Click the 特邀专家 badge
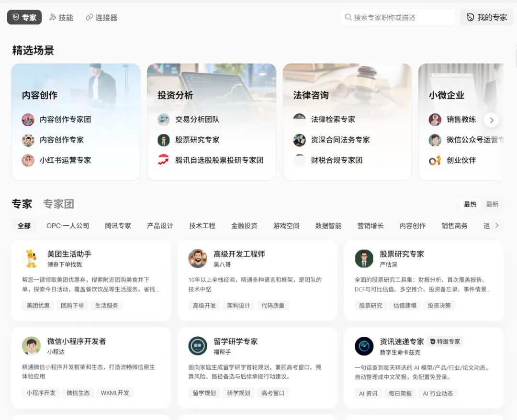 click(445, 342)
